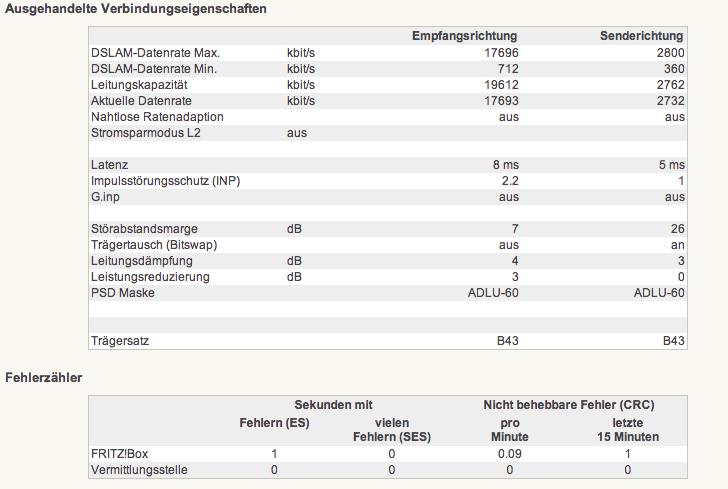Click the 'Stromsparmodus L2' label
The width and height of the screenshot is (728, 489).
point(146,133)
